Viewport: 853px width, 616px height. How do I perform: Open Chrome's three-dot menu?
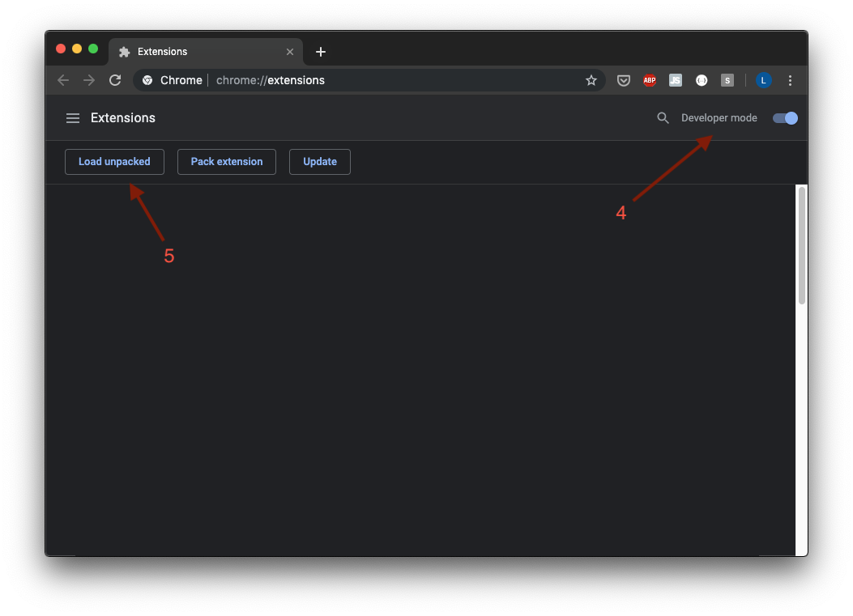coord(790,80)
